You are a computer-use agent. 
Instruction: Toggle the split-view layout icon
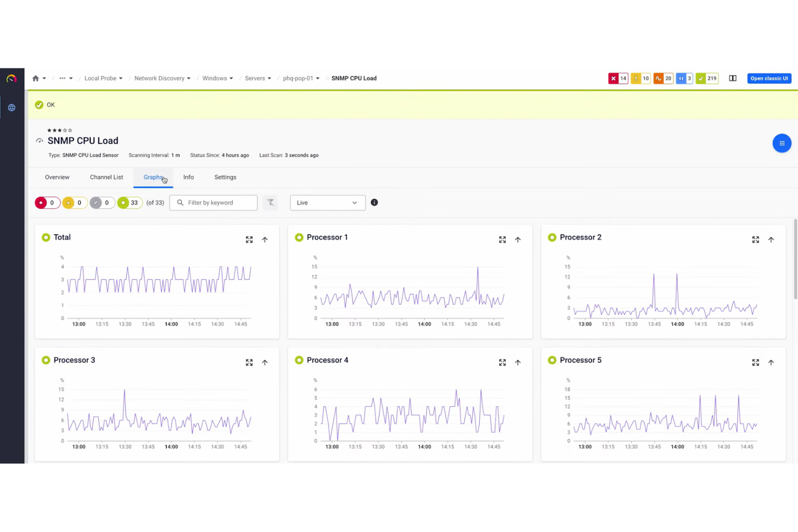[733, 78]
